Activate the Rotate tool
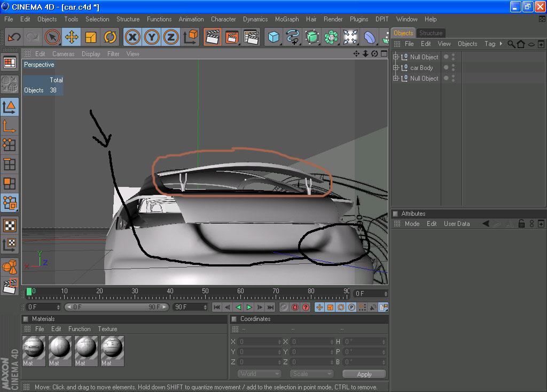The image size is (547, 392). [x=110, y=37]
